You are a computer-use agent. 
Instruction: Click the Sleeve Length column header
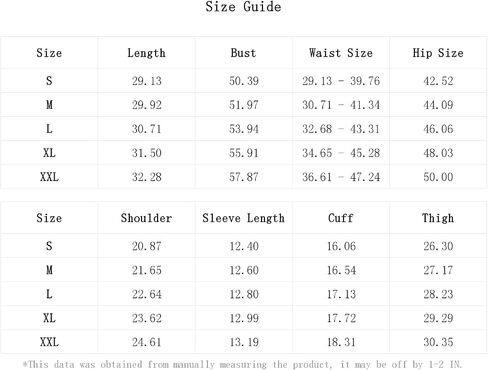243,218
